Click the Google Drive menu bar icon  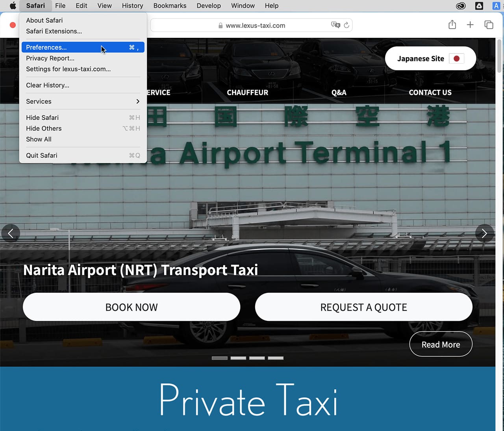479,6
